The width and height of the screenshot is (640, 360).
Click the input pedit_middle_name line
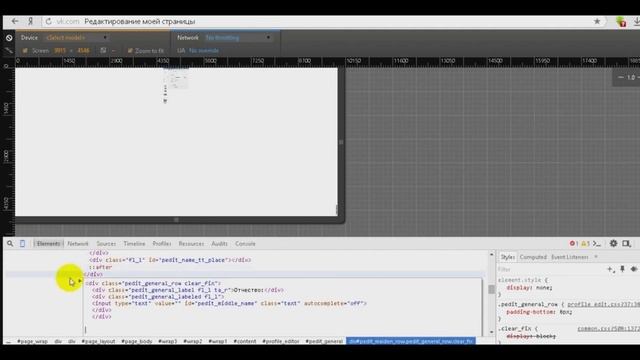[229, 304]
